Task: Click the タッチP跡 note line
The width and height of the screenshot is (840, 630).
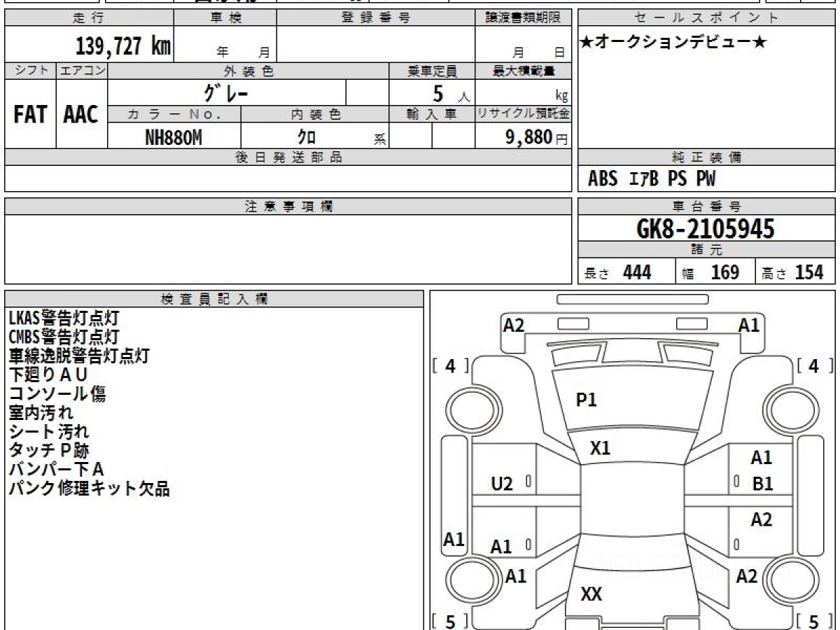Action: point(48,450)
